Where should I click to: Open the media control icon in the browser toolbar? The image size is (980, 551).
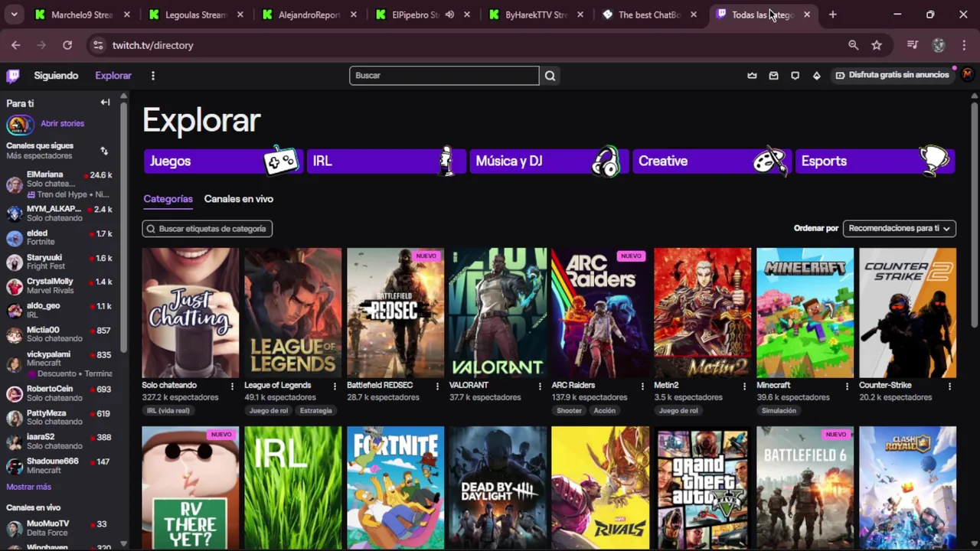(912, 45)
